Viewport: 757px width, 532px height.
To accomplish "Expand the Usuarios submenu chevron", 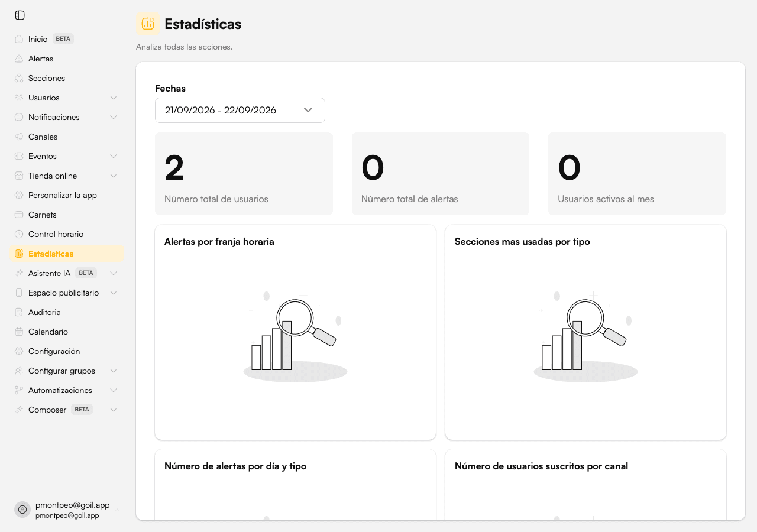I will coord(114,98).
